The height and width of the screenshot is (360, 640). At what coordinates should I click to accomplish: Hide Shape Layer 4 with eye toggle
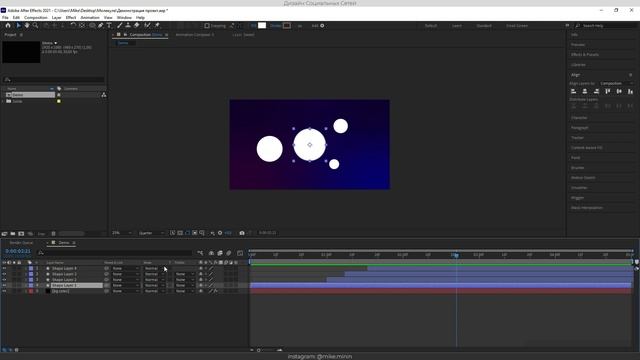(4, 269)
